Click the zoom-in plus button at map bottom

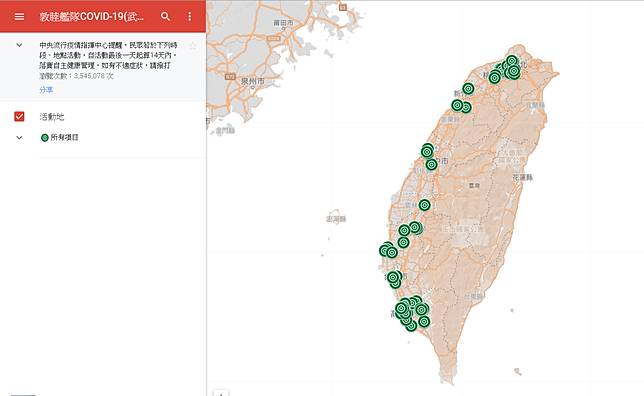point(221,393)
